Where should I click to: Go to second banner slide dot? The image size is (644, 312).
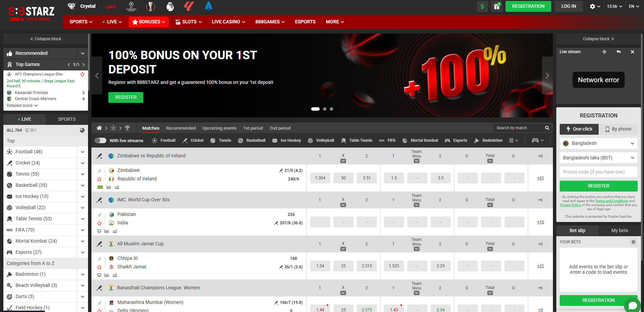pyautogui.click(x=325, y=109)
